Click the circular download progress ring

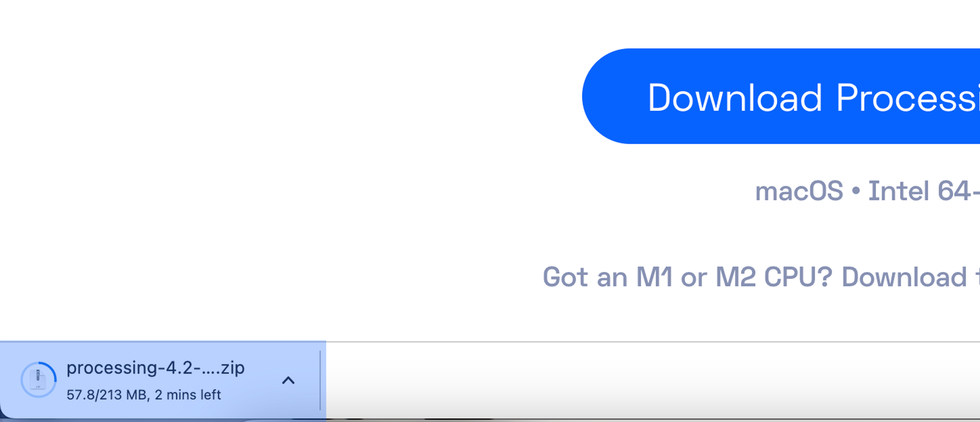click(x=38, y=380)
